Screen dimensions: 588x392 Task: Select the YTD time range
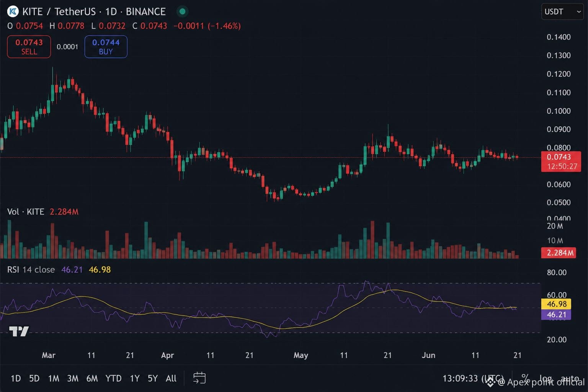tap(113, 379)
